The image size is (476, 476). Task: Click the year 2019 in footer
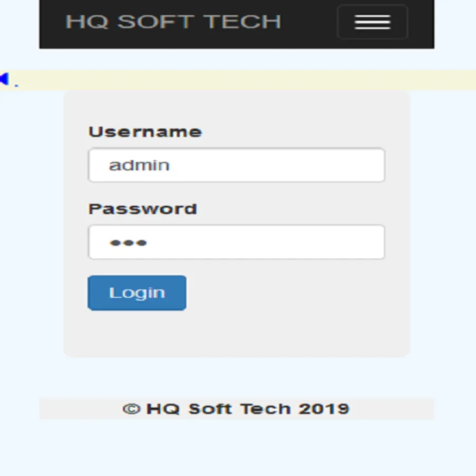point(324,409)
